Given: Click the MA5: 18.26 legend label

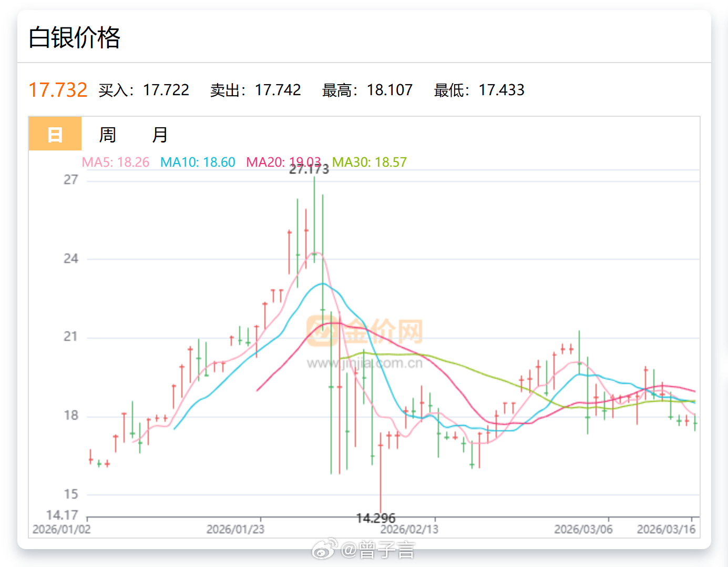Looking at the screenshot, I should tap(116, 162).
